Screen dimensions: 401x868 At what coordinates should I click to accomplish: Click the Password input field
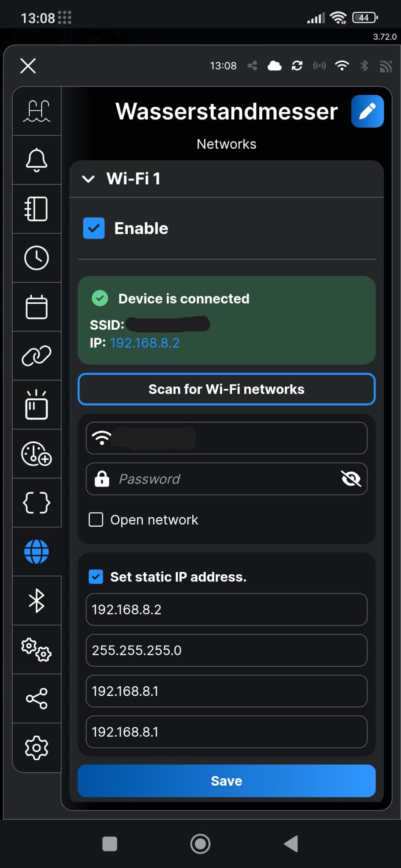click(x=227, y=479)
